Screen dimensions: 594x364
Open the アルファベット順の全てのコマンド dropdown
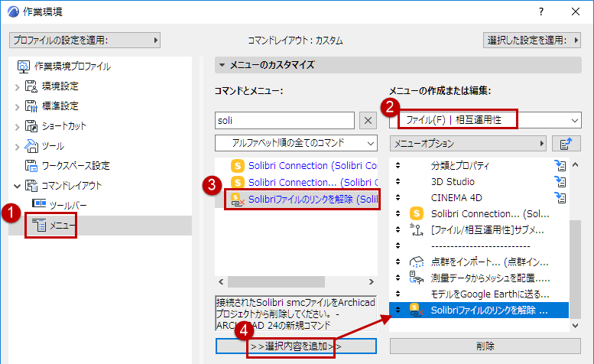point(297,143)
